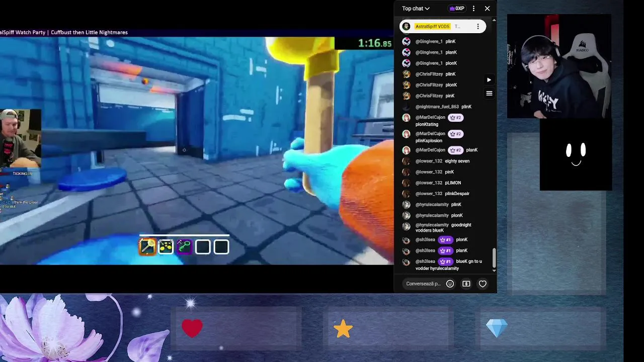This screenshot has height=362, width=644.
Task: Click the red heart overlay icon
Action: tap(192, 328)
